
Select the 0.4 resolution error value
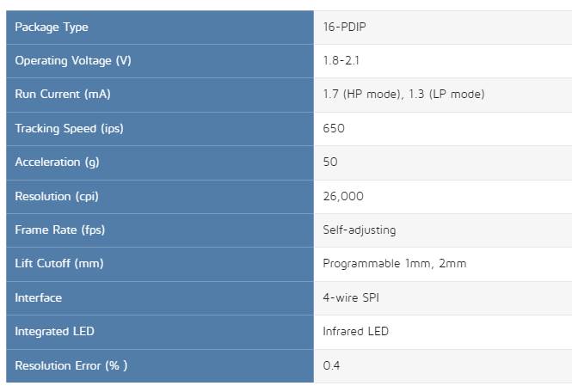click(331, 365)
